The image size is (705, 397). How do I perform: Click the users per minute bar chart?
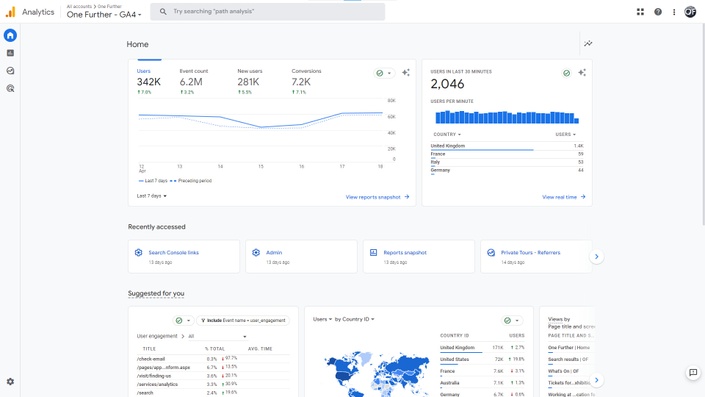pyautogui.click(x=507, y=117)
